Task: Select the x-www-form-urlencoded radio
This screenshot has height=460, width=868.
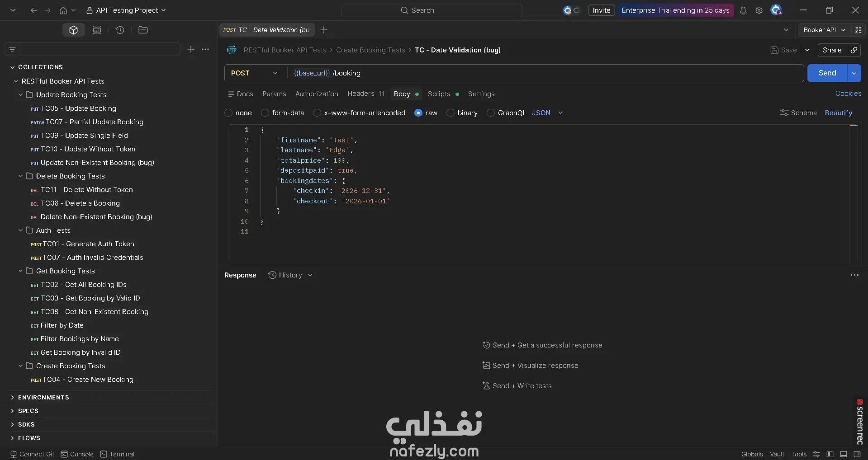Action: pyautogui.click(x=317, y=113)
